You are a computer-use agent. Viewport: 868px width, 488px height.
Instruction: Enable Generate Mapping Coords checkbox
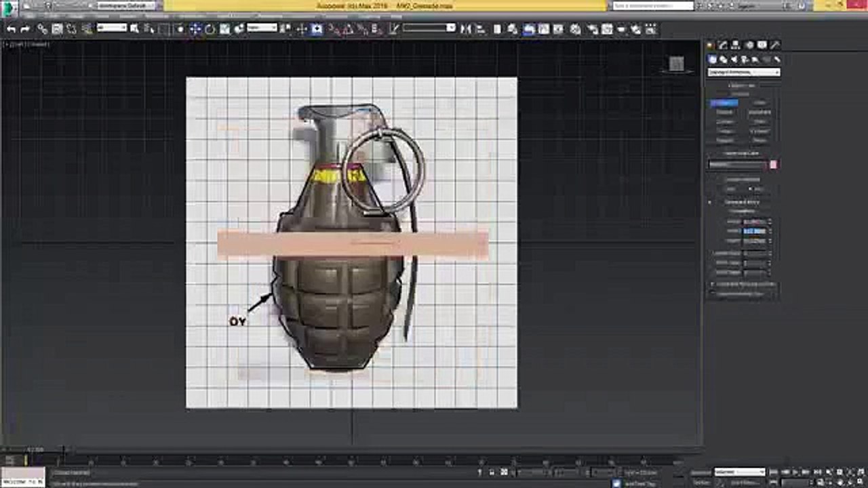pos(712,283)
